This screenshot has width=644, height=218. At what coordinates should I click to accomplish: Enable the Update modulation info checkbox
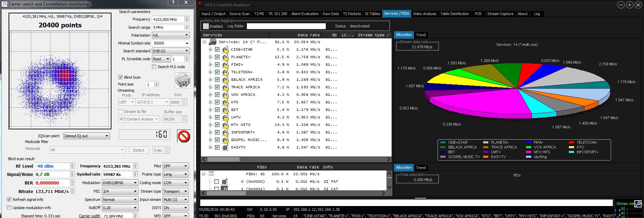tap(9, 208)
